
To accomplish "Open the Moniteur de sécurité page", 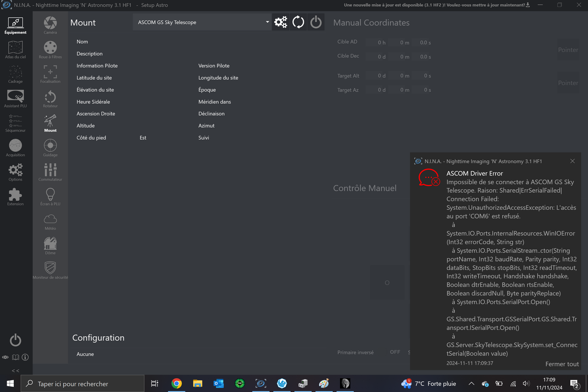I will coord(50,270).
